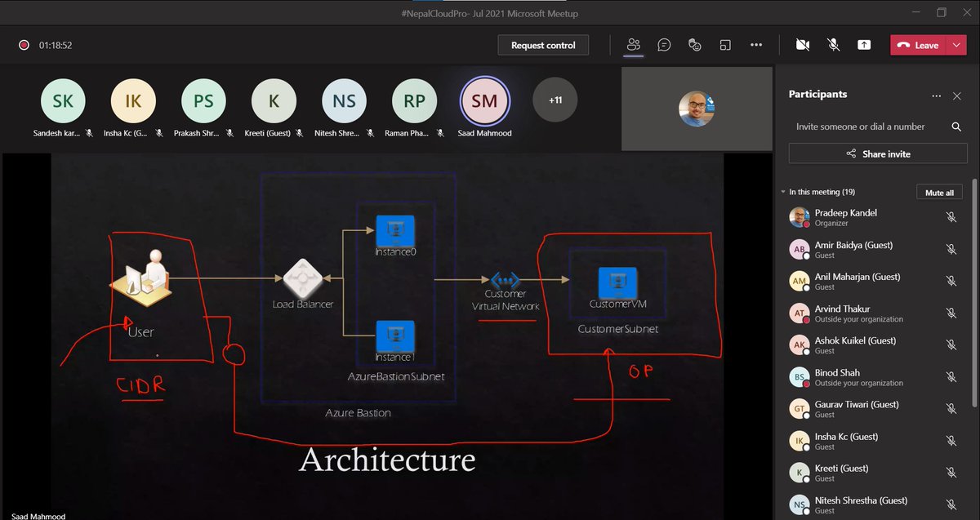Click mic icon next to Arvind Thakur

[951, 313]
